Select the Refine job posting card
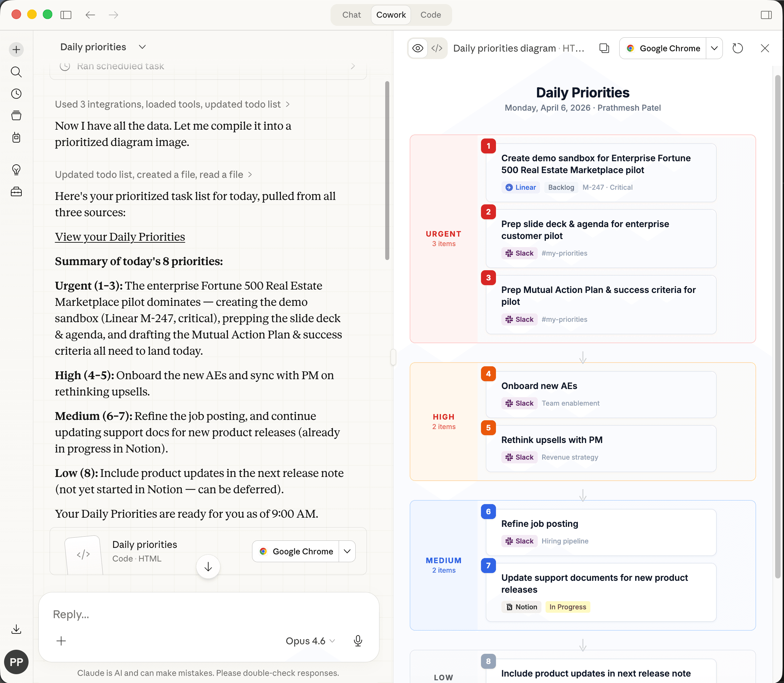 (601, 533)
